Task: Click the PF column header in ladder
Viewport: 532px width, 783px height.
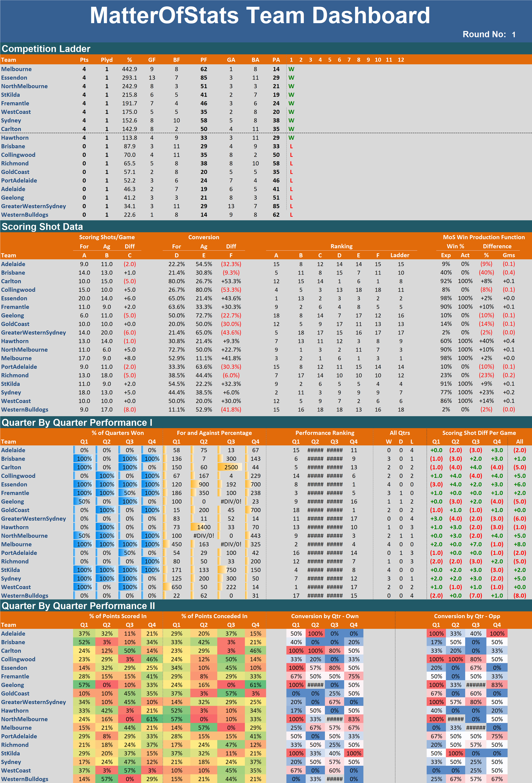Action: 203,60
